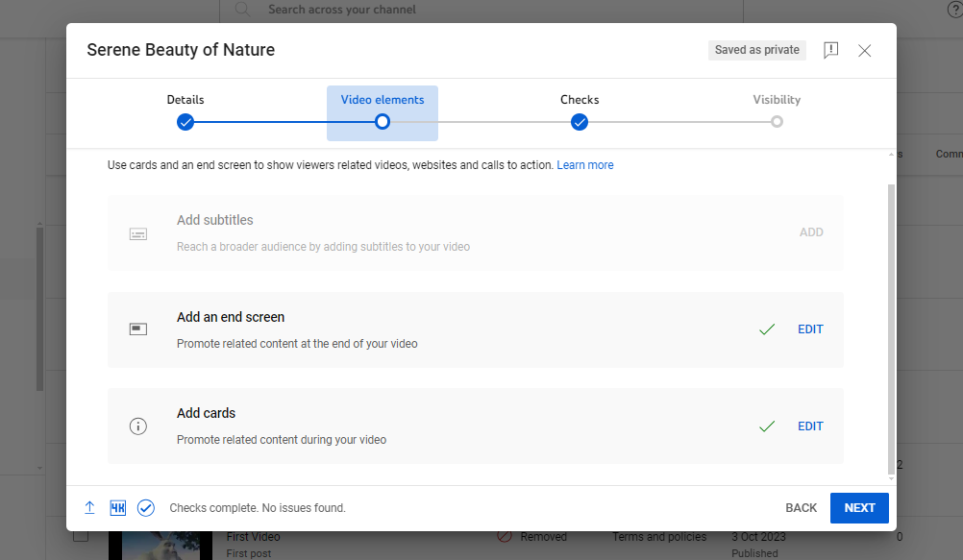Viewport: 963px width, 560px height.
Task: Jump to the Checks step
Action: point(580,112)
